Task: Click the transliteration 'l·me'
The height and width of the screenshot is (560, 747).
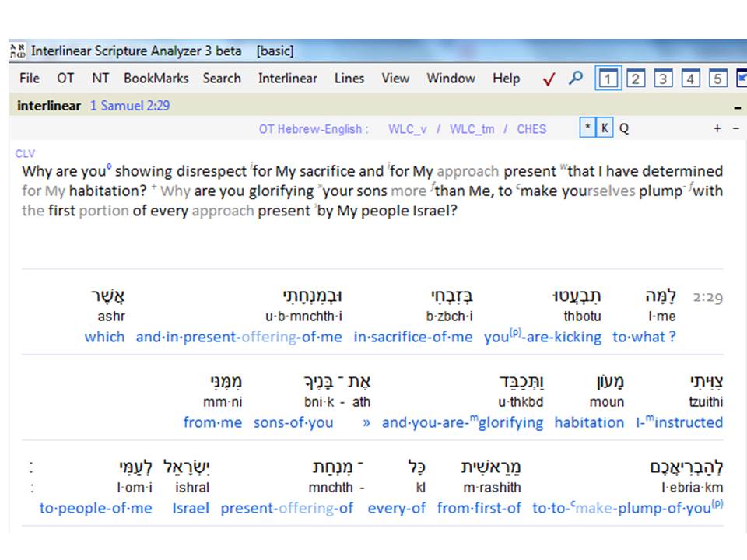Action: [x=661, y=317]
